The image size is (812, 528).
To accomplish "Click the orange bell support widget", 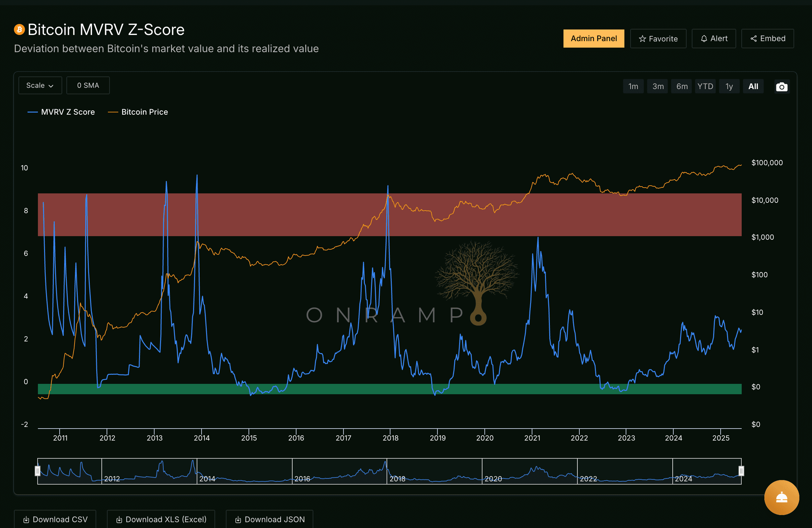I will coord(781,497).
